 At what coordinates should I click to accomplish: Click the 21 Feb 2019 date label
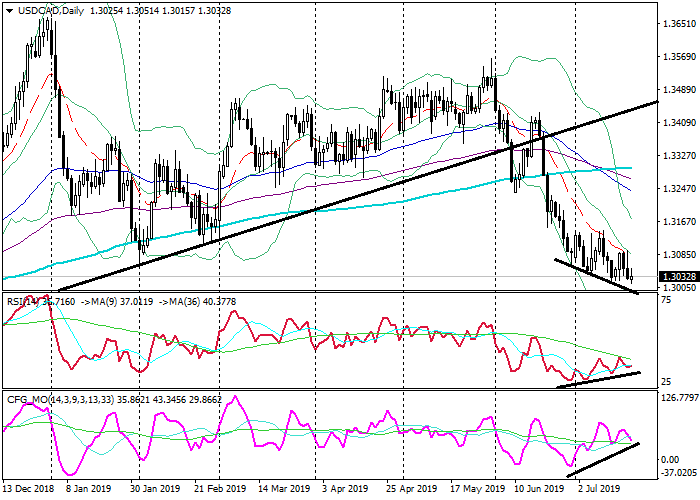click(220, 490)
